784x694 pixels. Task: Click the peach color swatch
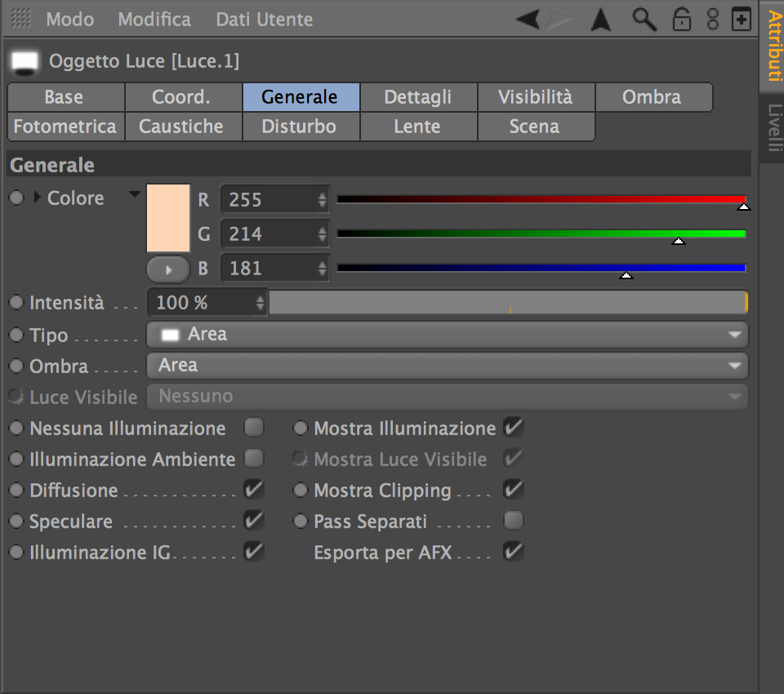(x=168, y=217)
